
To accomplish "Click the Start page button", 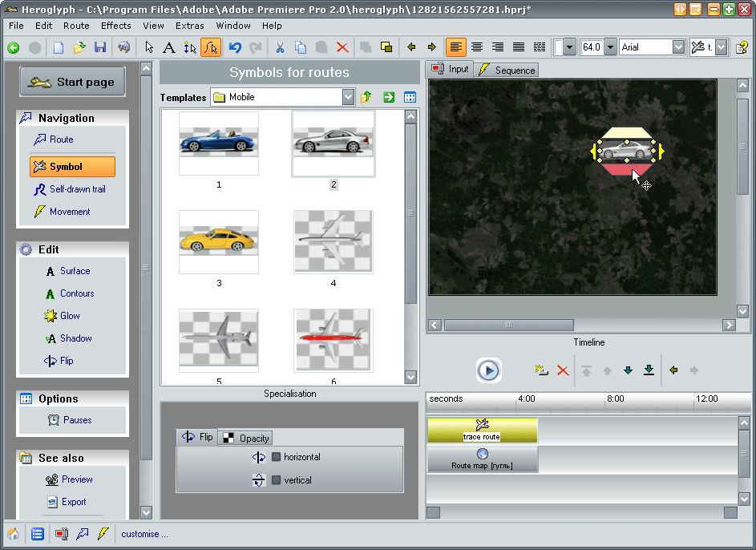I will click(x=72, y=82).
